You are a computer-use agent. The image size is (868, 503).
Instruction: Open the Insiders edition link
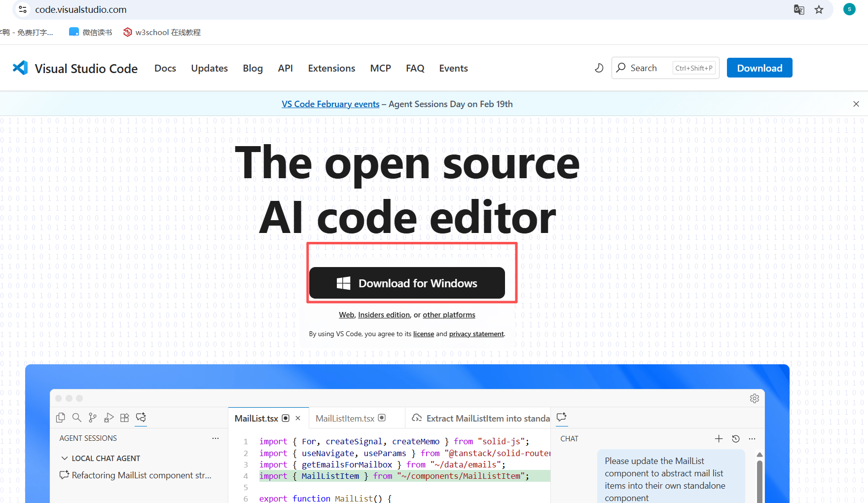pos(384,315)
